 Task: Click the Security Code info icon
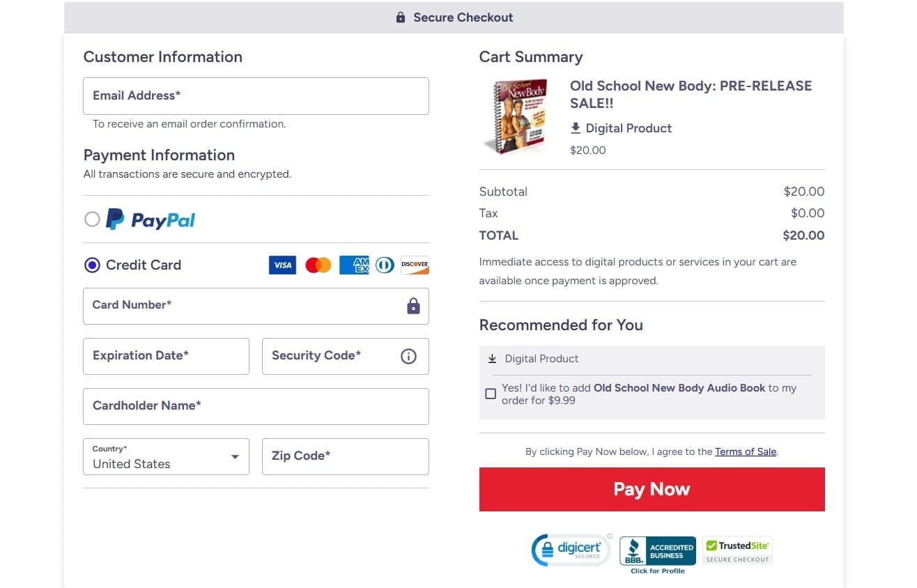point(409,356)
